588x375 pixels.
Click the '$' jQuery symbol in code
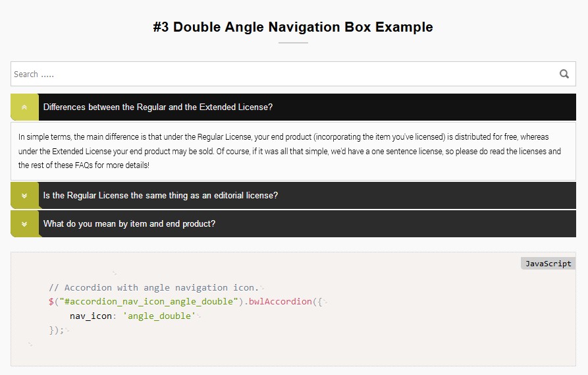[x=51, y=302]
